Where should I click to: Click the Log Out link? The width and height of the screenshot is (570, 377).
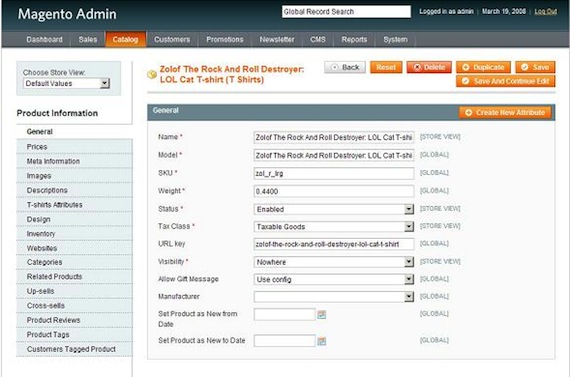(545, 12)
